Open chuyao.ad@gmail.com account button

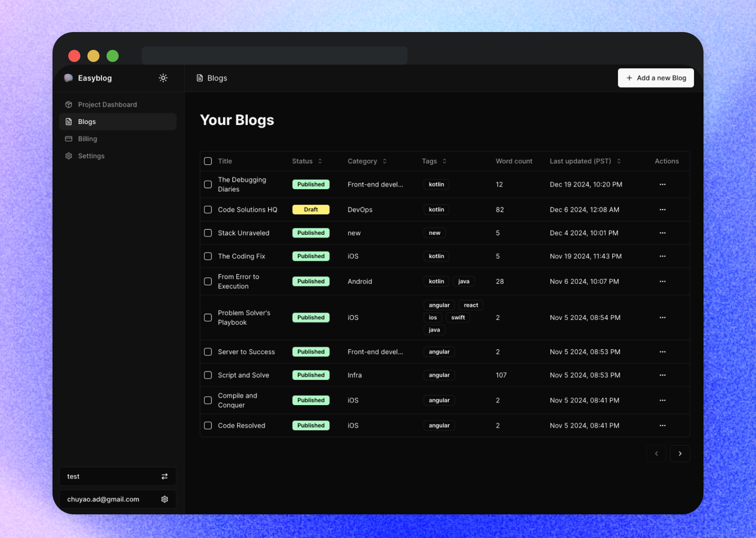pyautogui.click(x=118, y=499)
